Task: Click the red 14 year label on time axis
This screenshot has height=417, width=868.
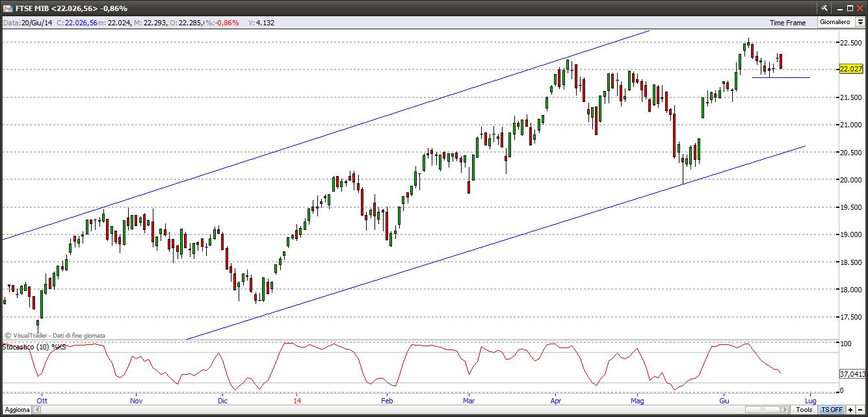Action: pos(297,401)
